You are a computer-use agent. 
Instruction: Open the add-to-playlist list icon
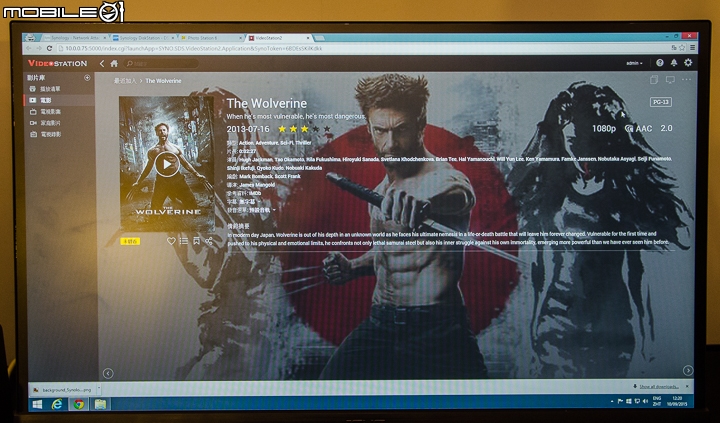pos(184,241)
